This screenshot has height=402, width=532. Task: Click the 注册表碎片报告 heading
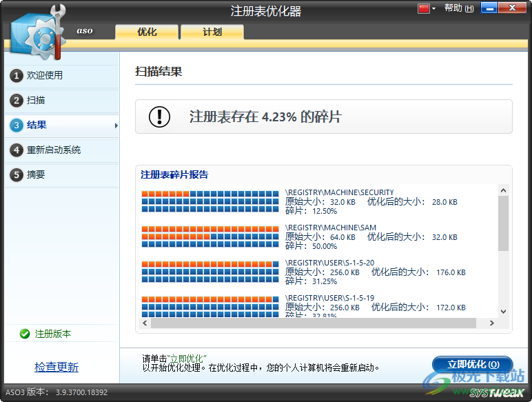174,174
